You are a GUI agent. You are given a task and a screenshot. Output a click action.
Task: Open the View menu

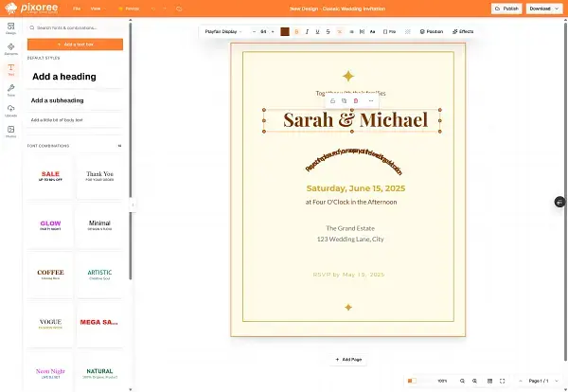click(x=95, y=8)
